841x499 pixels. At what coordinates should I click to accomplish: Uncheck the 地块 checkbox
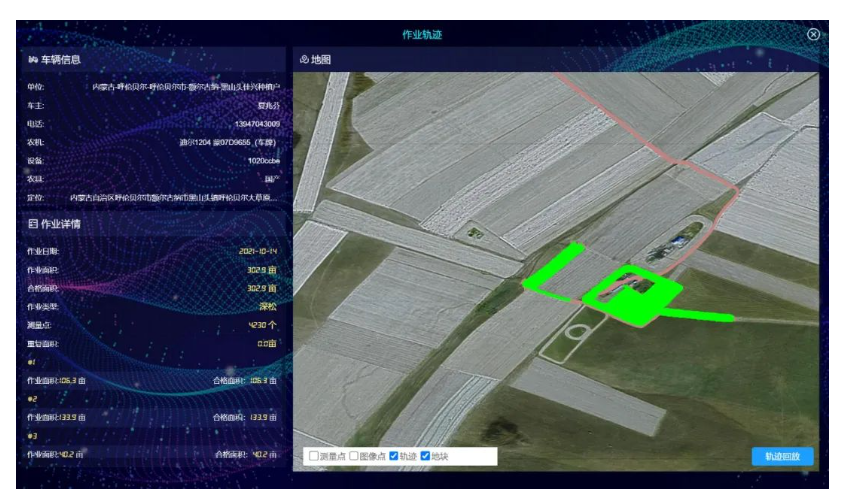[x=426, y=456]
